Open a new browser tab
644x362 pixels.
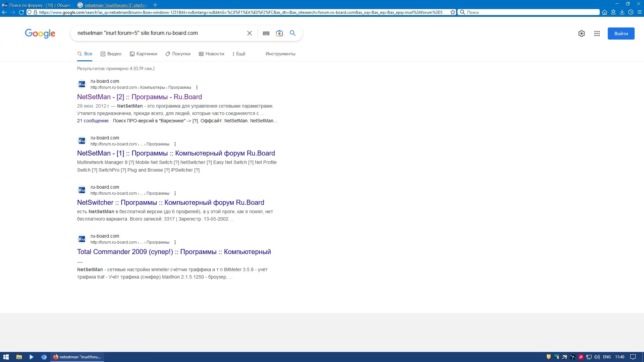155,5
